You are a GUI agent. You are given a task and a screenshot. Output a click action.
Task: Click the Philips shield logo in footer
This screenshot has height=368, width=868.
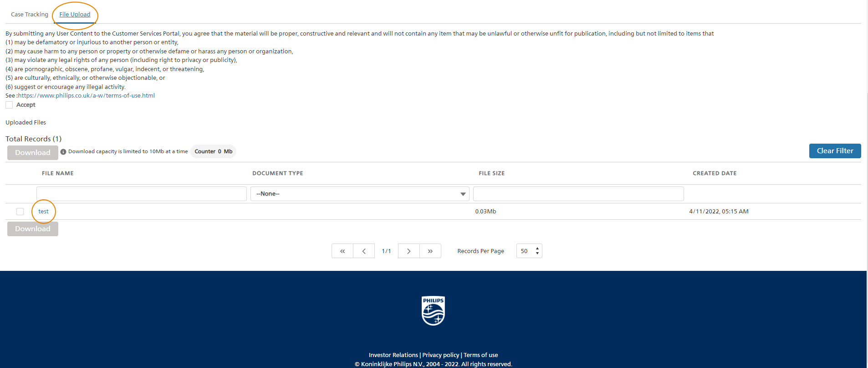pos(433,311)
